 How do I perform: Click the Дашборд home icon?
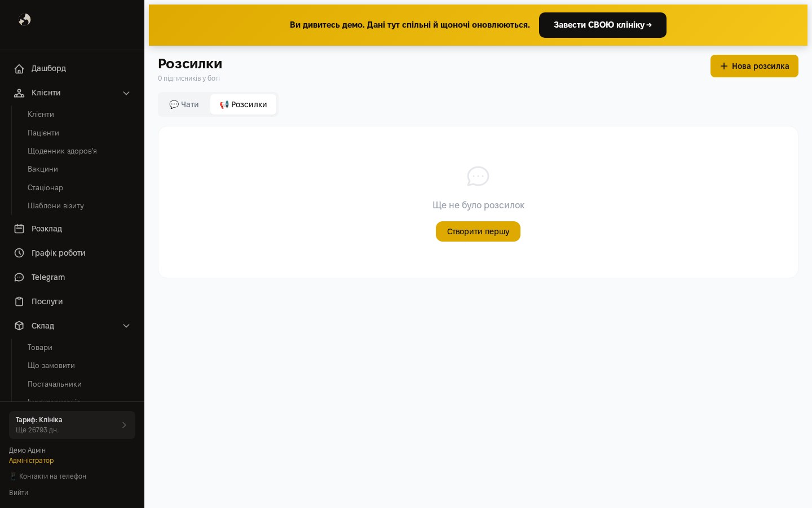point(19,69)
